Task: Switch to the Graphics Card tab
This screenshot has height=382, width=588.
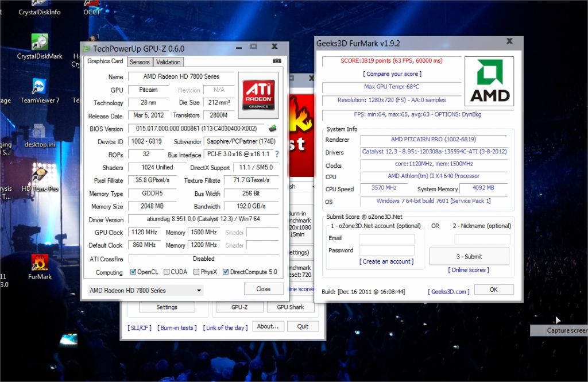Action: pyautogui.click(x=105, y=61)
